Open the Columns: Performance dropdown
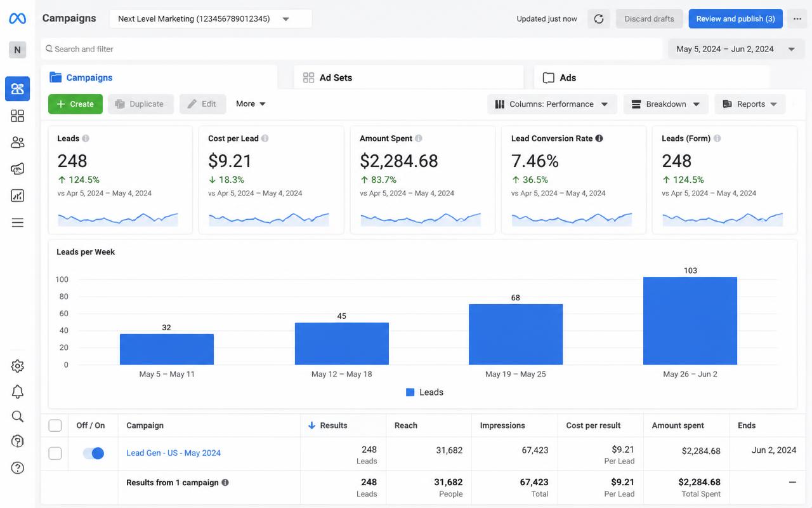812x508 pixels. click(x=552, y=104)
